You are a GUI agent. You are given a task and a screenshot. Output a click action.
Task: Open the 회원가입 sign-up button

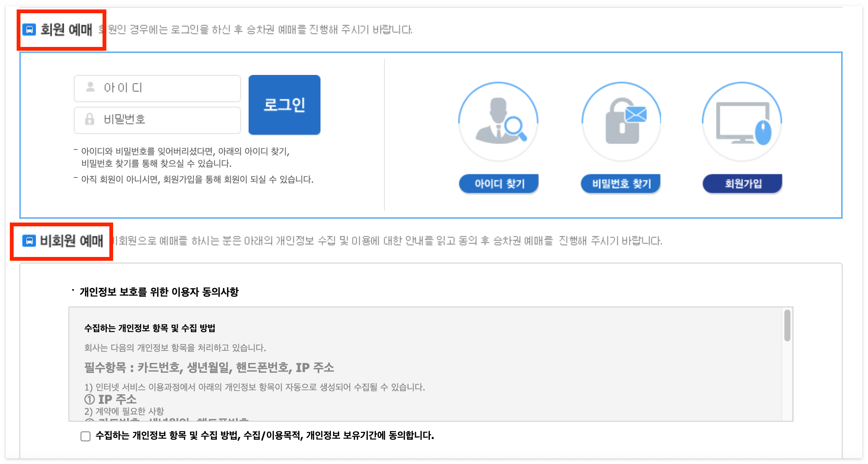click(x=742, y=184)
